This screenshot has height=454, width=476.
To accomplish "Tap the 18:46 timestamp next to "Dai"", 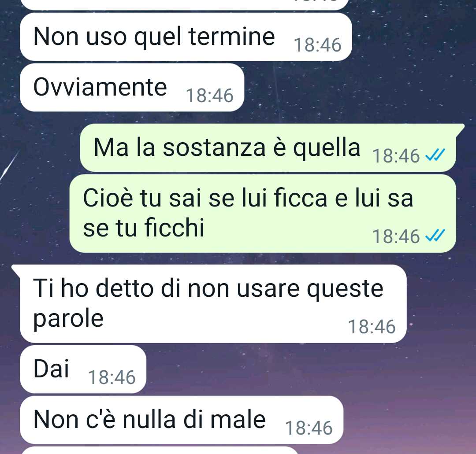I will (112, 377).
